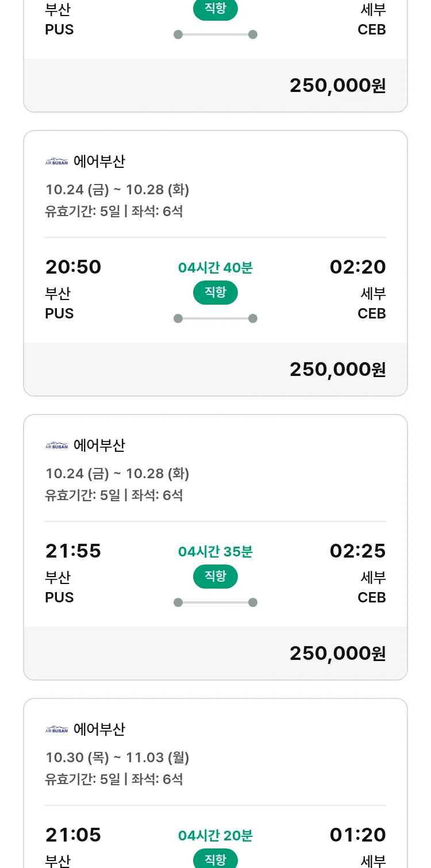Screen dimensions: 431x868
Task: Tap the 직항 badge at the top of the screen
Action: click(215, 9)
